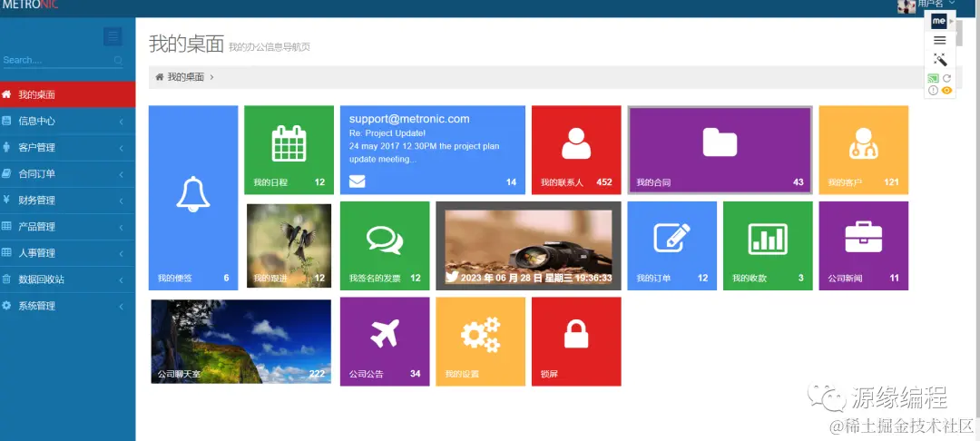Click the refresh extension icon
The height and width of the screenshot is (441, 980).
pyautogui.click(x=946, y=78)
